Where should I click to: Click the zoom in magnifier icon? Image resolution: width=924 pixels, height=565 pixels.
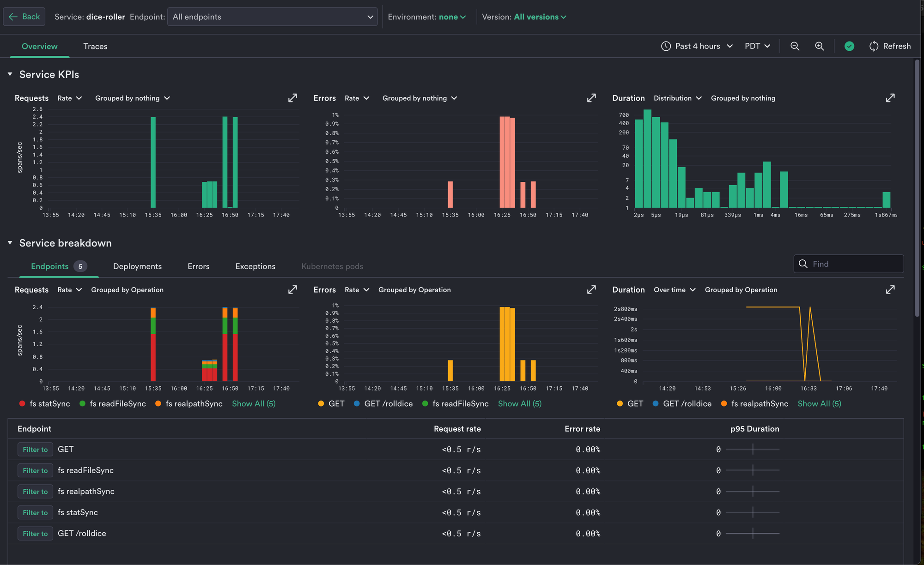tap(820, 46)
